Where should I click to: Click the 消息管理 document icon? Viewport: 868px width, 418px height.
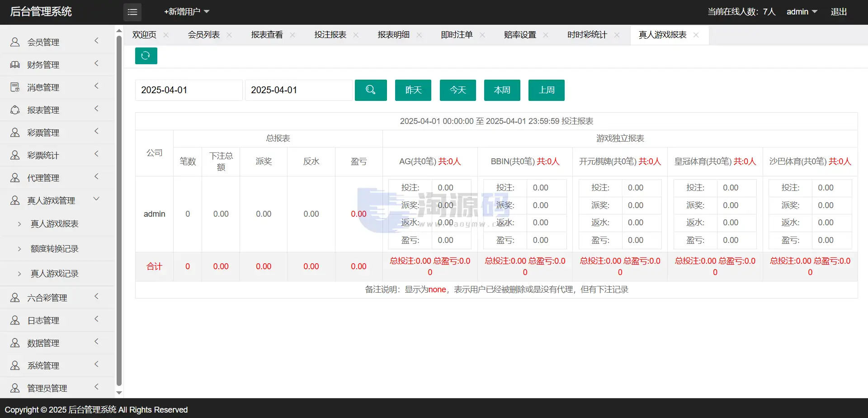click(x=15, y=87)
